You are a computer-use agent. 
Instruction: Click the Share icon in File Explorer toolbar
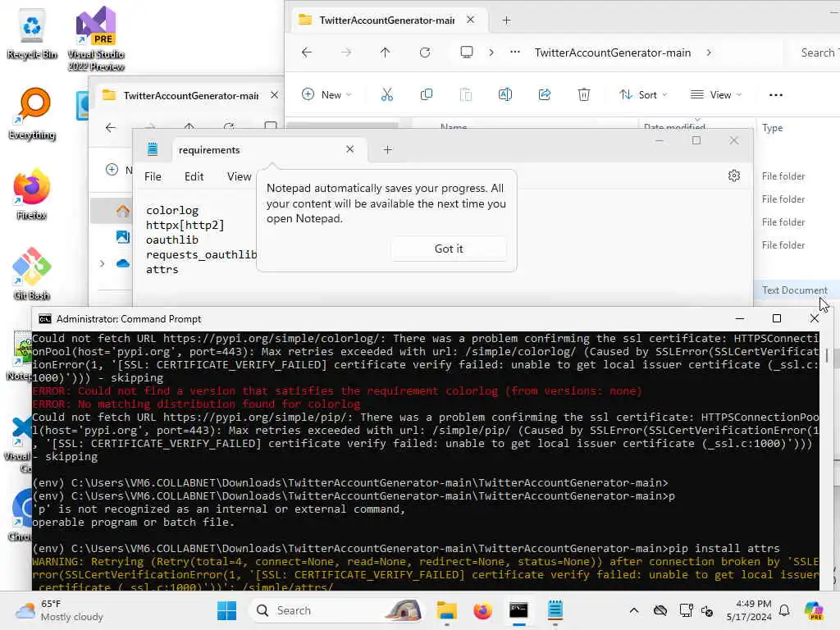pos(545,95)
